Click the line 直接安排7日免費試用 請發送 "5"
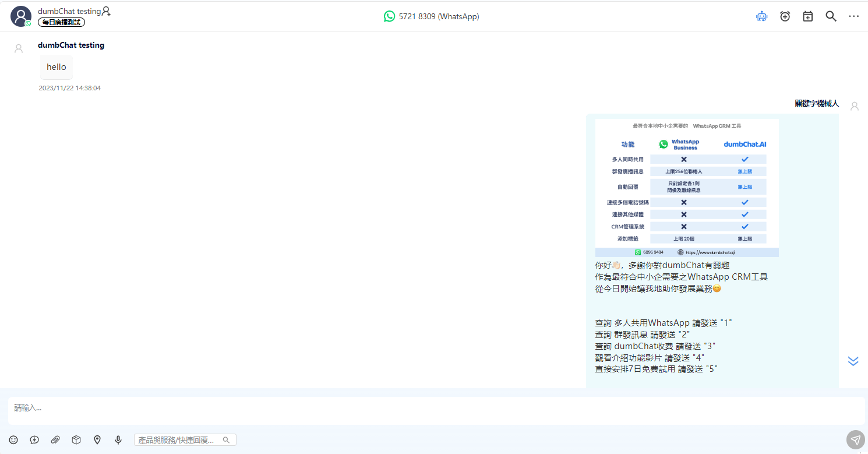868x454 pixels. [657, 369]
